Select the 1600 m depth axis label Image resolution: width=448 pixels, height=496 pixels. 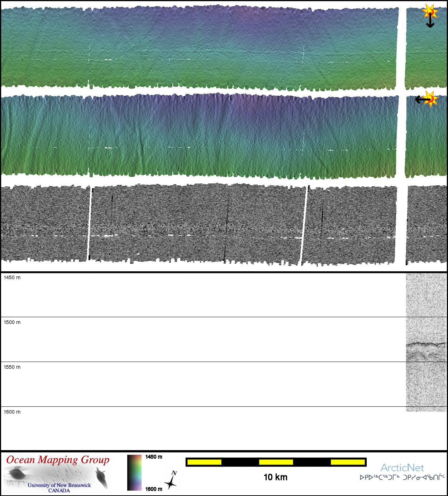[12, 412]
